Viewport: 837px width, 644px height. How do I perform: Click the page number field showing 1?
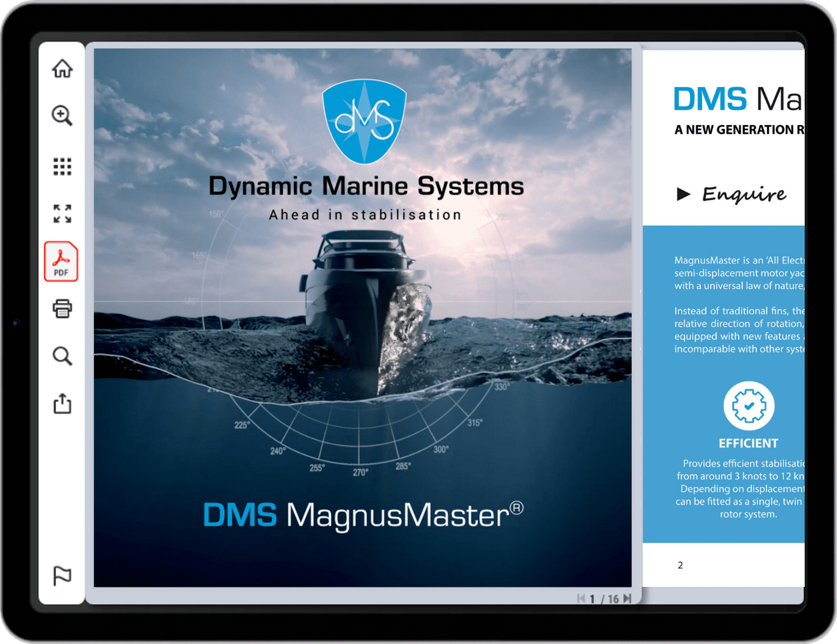(592, 600)
